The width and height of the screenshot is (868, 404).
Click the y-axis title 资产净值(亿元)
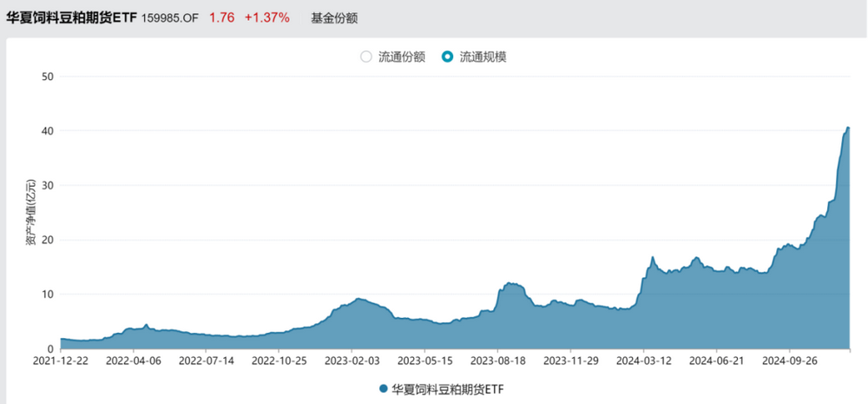pyautogui.click(x=31, y=213)
